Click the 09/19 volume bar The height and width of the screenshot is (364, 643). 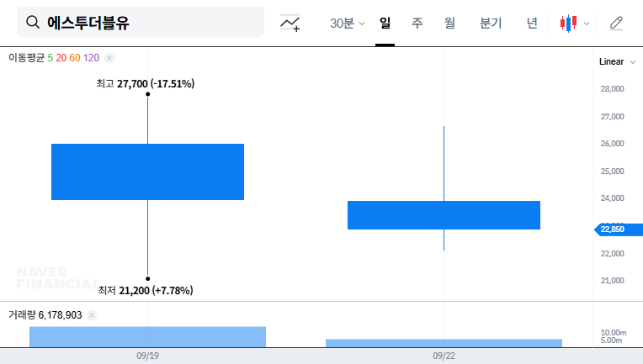point(147,336)
